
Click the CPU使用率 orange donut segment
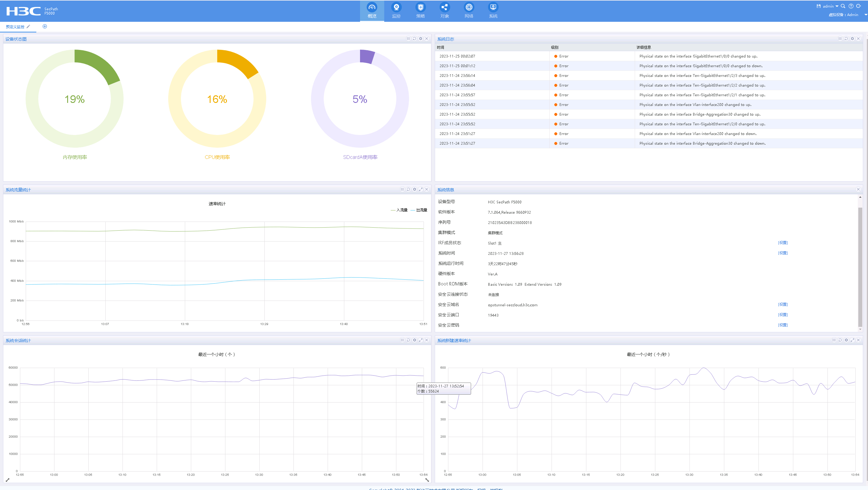pos(239,62)
